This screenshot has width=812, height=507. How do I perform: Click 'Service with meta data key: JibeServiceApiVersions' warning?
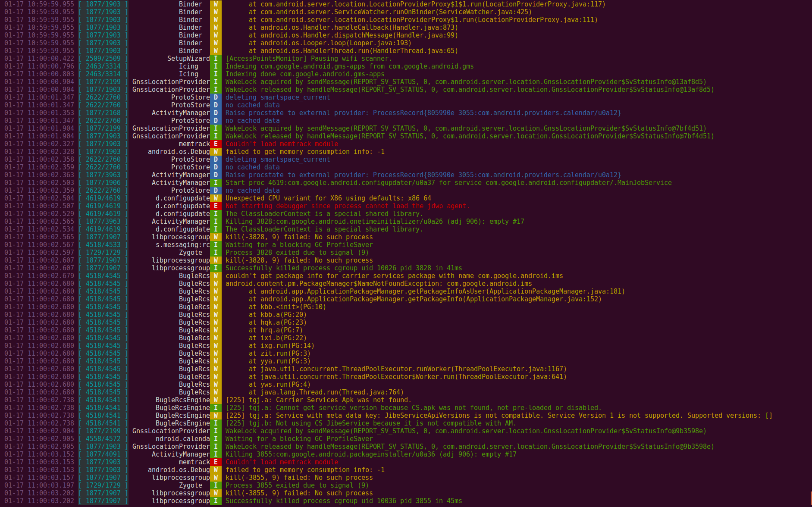pyautogui.click(x=499, y=416)
